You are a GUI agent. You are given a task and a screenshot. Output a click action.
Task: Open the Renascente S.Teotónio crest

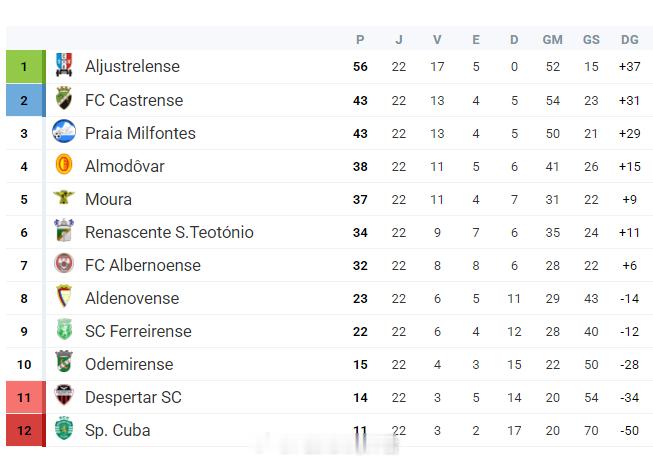(x=64, y=230)
